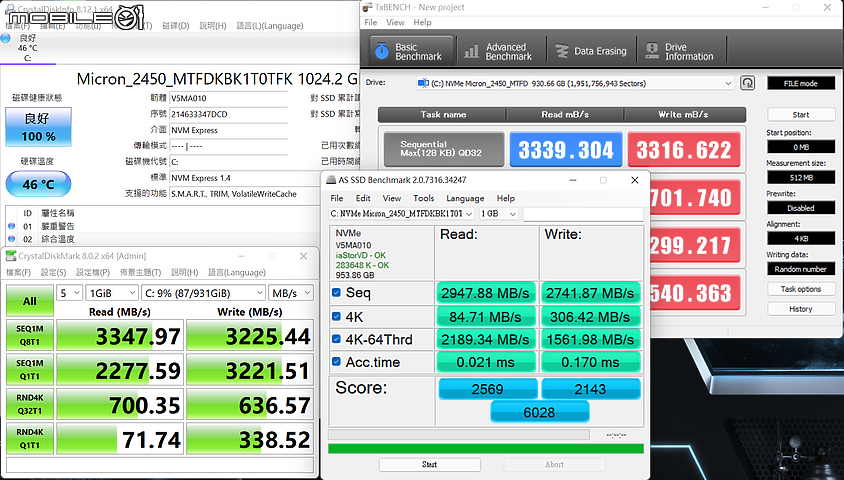Viewport: 844px width, 480px height.
Task: Click the Start position 0 MB field
Action: click(x=800, y=147)
